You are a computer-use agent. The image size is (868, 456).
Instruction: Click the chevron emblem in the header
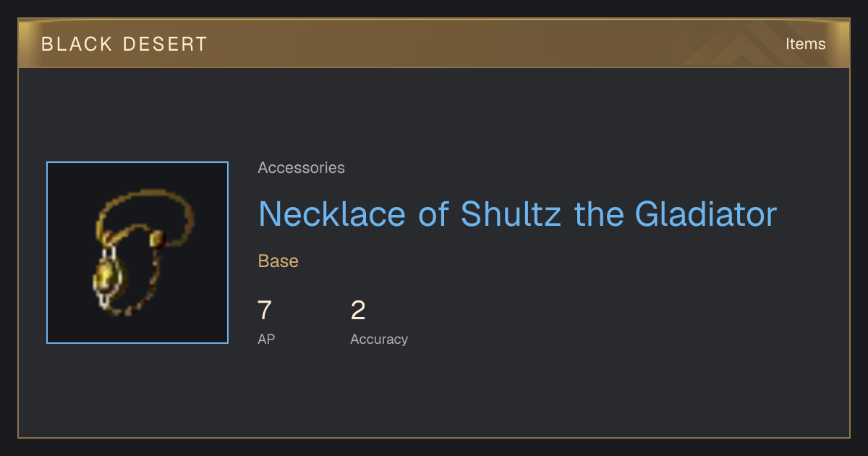[x=734, y=45]
